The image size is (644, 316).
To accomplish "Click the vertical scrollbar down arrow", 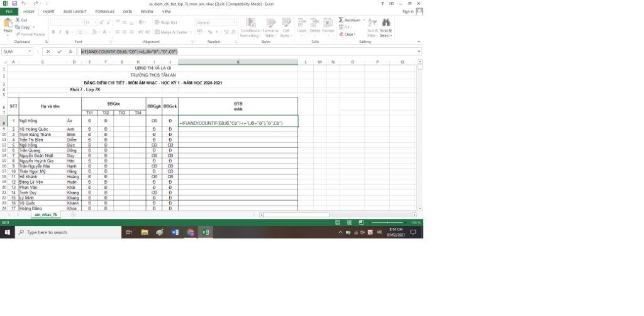I will tap(419, 209).
